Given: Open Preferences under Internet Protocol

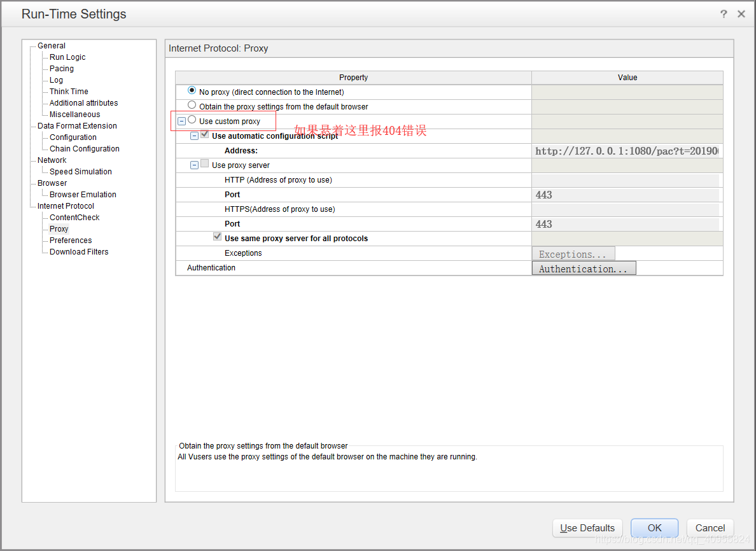Looking at the screenshot, I should tap(71, 240).
